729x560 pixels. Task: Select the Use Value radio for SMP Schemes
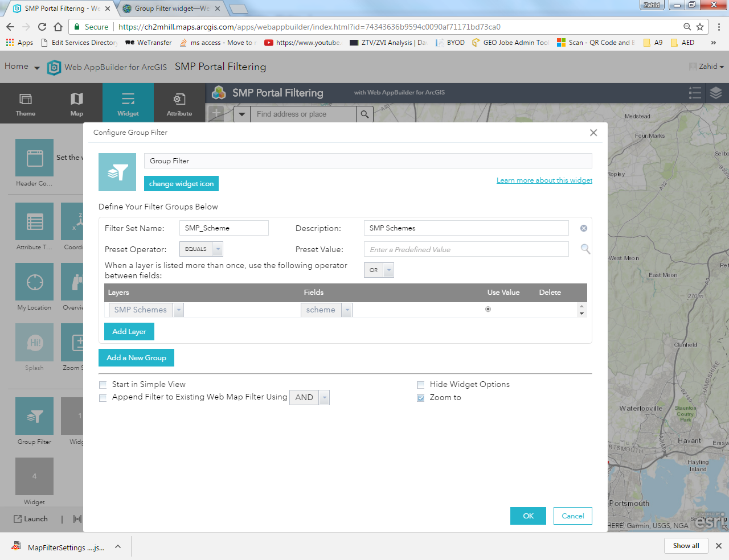tap(488, 310)
